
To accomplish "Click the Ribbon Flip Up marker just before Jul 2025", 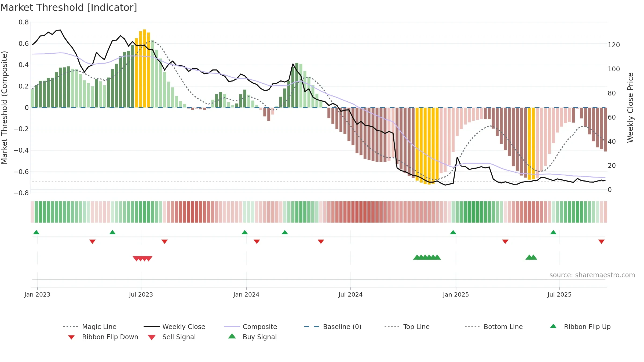I will click(x=553, y=232).
